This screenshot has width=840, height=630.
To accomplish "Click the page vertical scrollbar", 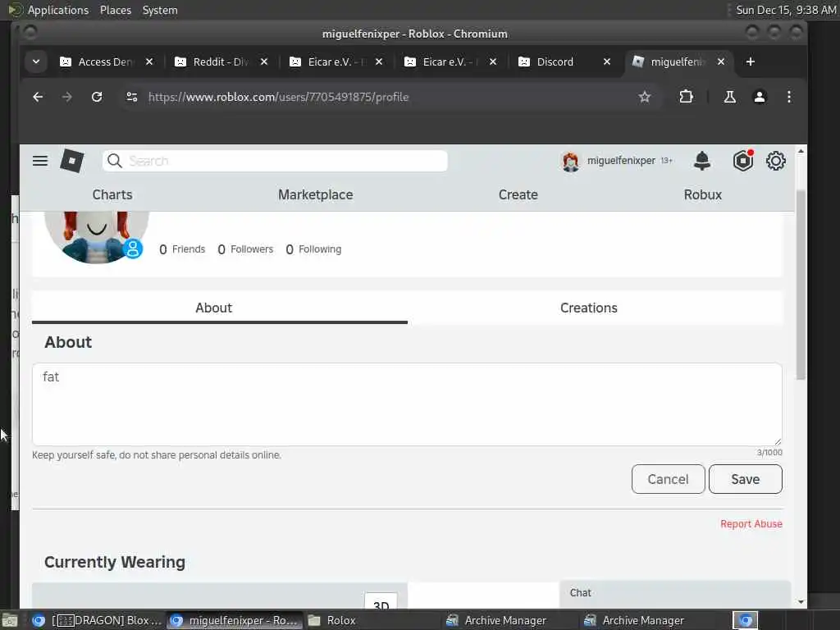I will click(801, 284).
